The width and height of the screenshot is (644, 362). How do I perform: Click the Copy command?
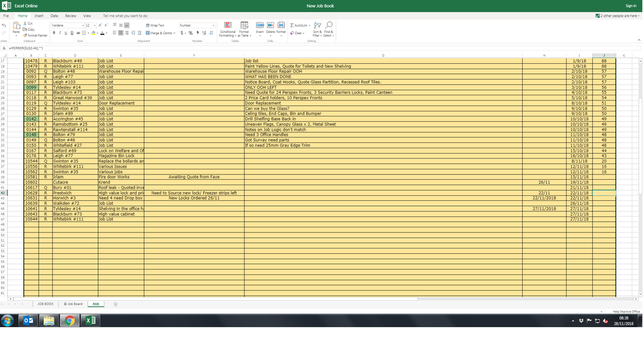[x=29, y=30]
